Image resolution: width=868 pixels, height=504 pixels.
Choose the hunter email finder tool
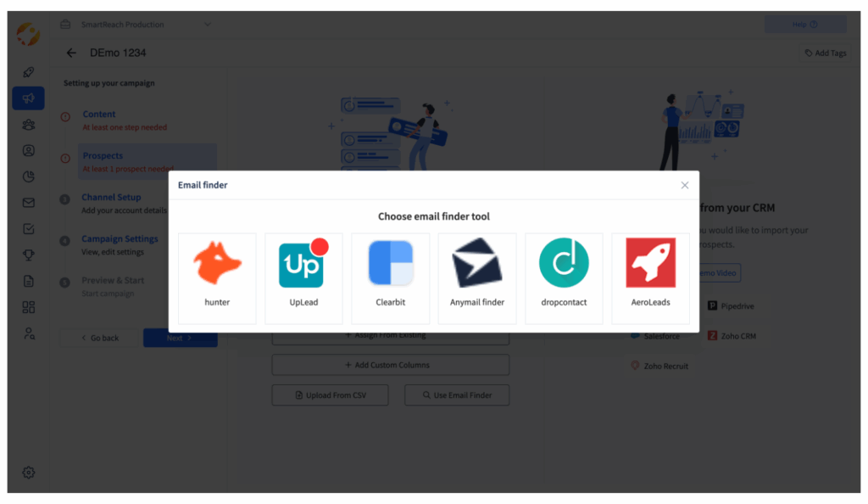tap(217, 278)
